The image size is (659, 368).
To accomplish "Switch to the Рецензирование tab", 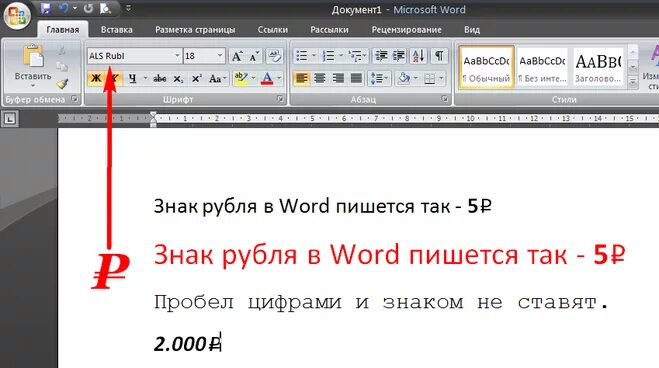I will 406,30.
